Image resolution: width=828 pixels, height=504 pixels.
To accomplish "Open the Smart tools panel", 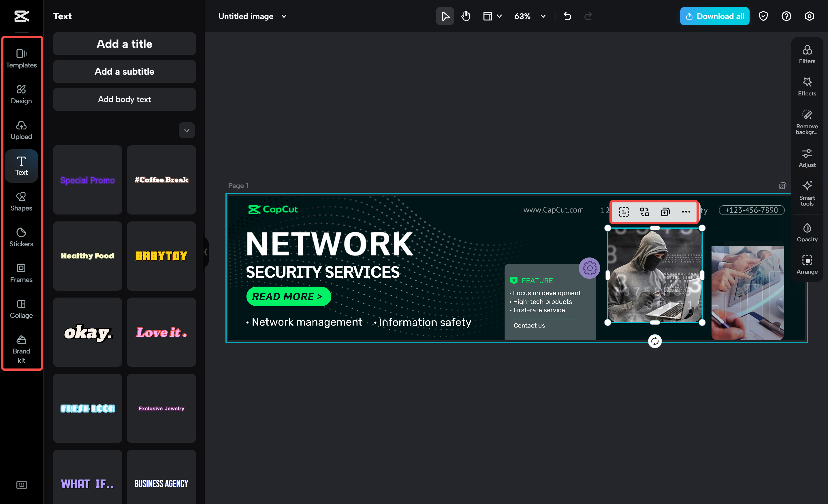I will 807,193.
